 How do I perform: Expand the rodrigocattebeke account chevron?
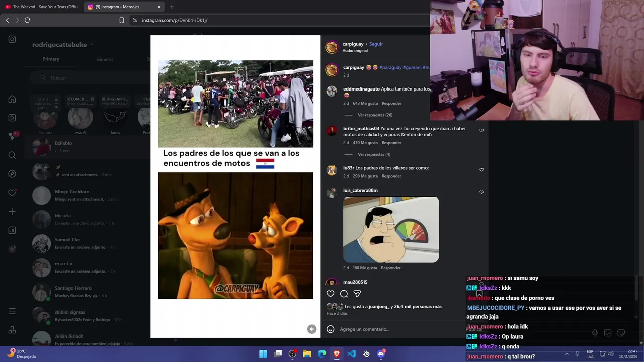(x=91, y=45)
